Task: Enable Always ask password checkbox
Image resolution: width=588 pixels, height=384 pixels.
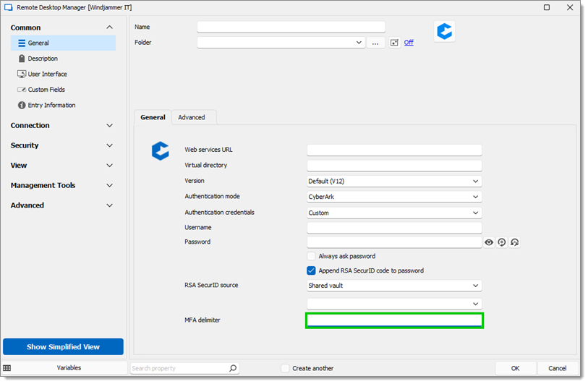Action: [311, 257]
